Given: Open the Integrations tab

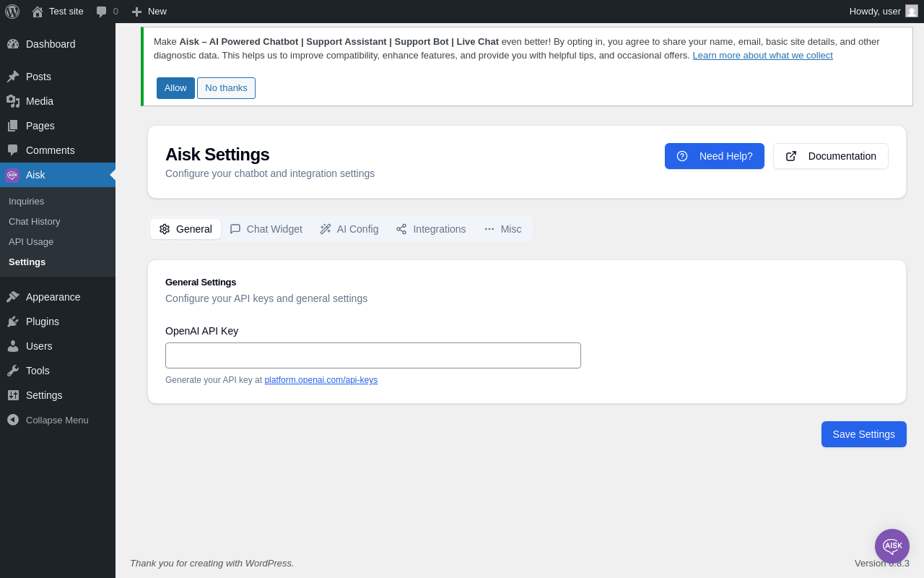Looking at the screenshot, I should point(431,229).
